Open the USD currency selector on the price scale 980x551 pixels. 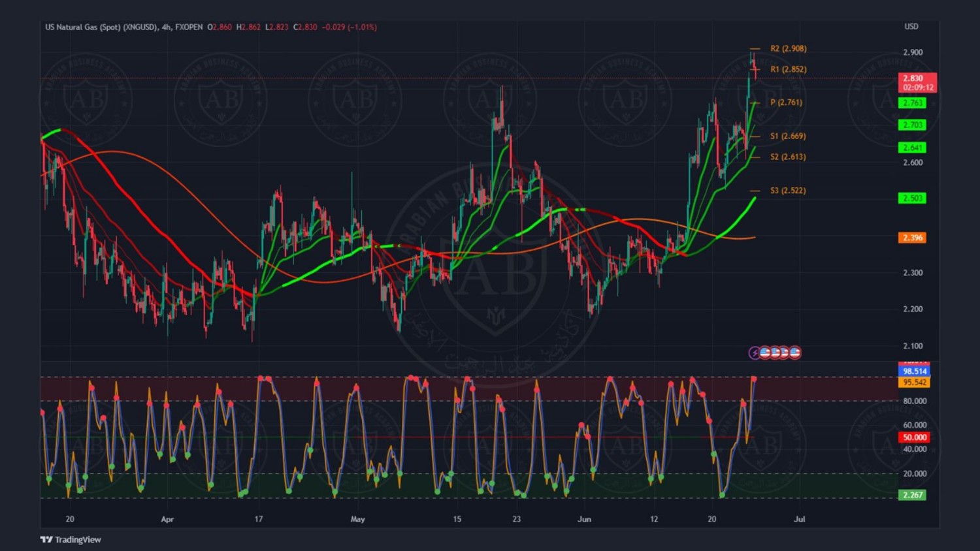click(911, 27)
